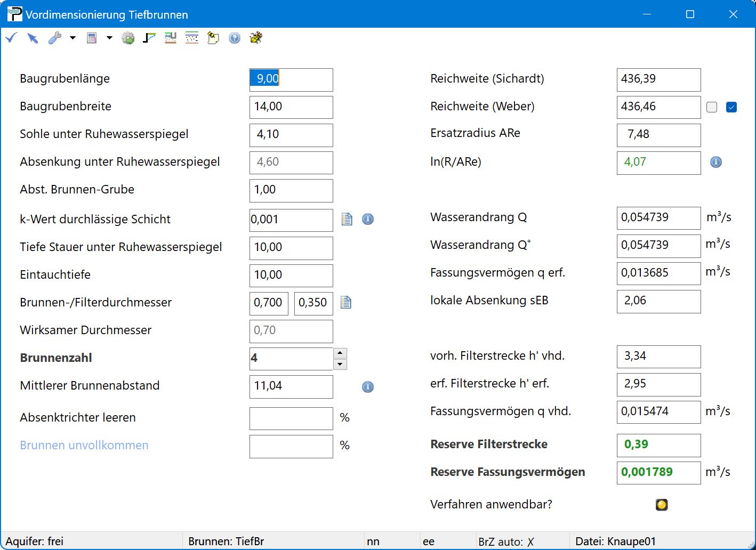
Task: Click the yellow bug icon
Action: pos(256,38)
